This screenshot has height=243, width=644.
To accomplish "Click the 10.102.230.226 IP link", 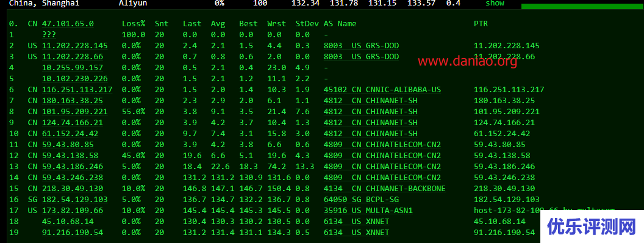I will pos(75,79).
